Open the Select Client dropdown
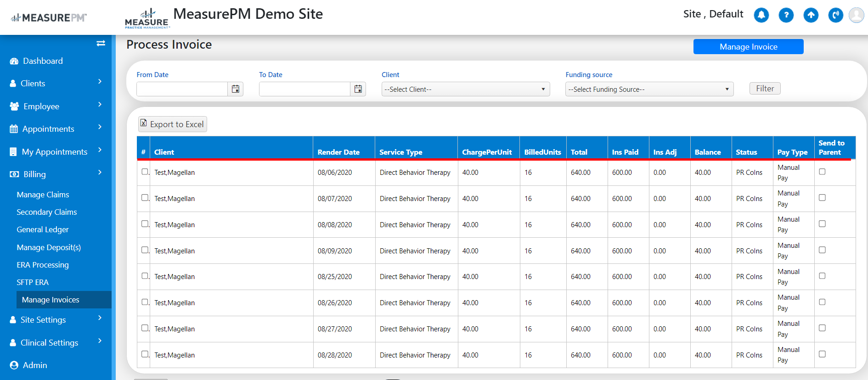The height and width of the screenshot is (380, 868). tap(466, 89)
